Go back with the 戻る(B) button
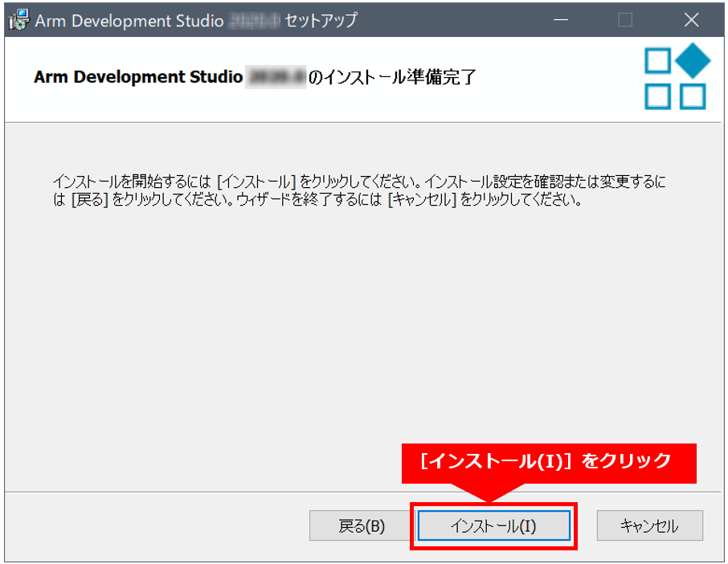The height and width of the screenshot is (564, 728). 360,525
